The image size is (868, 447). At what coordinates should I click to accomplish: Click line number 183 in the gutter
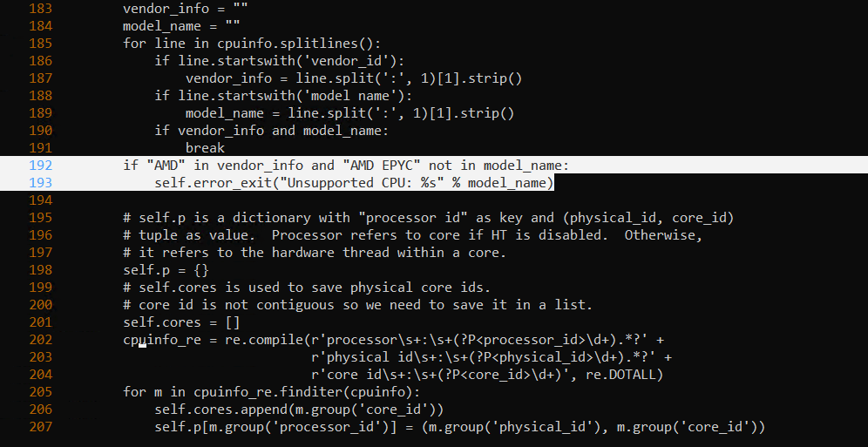40,9
